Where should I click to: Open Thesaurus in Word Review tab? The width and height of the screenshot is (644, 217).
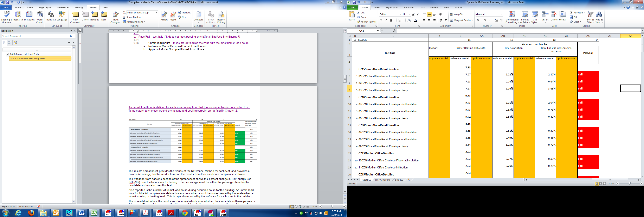[29, 16]
